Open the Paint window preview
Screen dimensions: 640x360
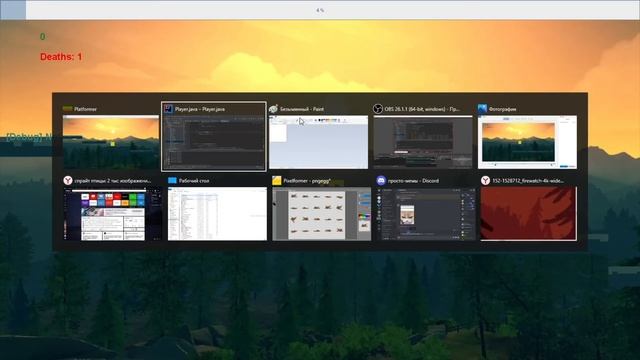point(318,142)
